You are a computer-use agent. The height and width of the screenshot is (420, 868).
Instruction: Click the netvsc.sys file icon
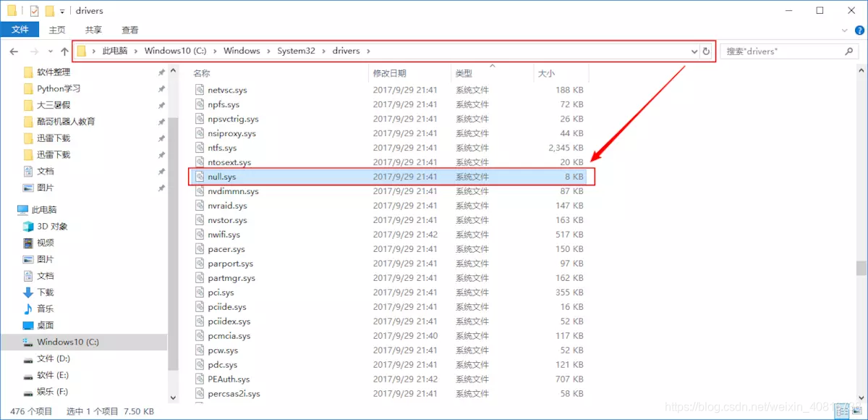[200, 90]
